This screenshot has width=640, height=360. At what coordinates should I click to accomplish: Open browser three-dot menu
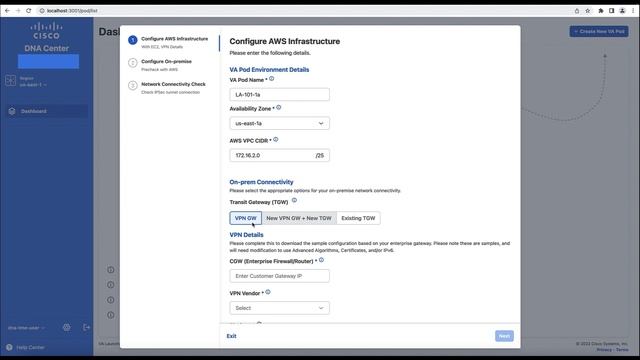point(633,11)
